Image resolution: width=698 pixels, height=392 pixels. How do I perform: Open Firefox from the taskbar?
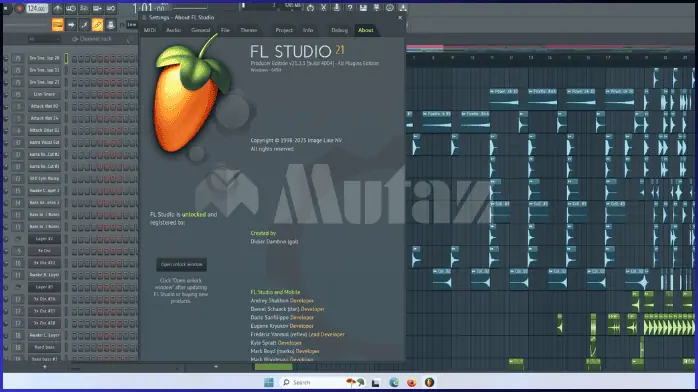[x=411, y=382]
